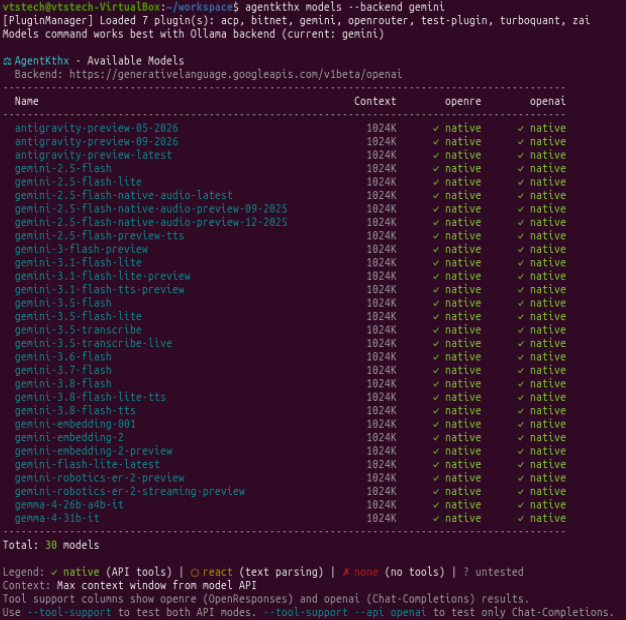Select model name gemini-2.5-flash-native-audio-preview-09-2025
The height and width of the screenshot is (620, 626).
click(x=151, y=209)
